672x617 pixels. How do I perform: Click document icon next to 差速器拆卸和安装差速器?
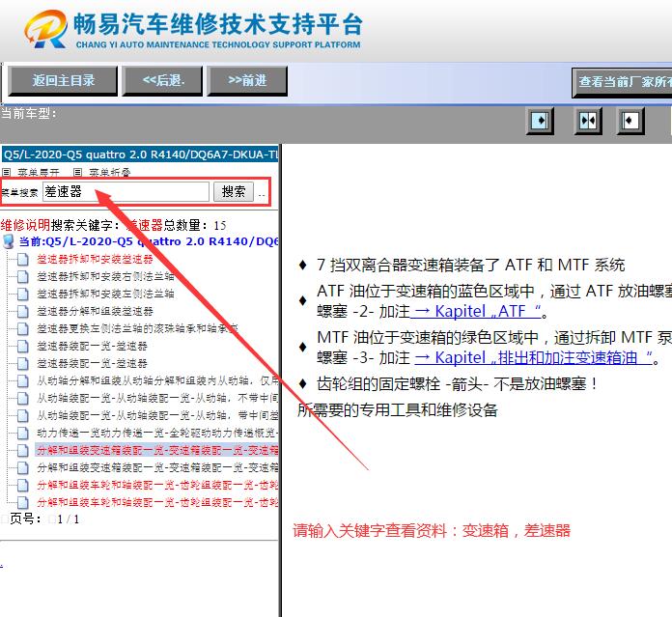(x=23, y=259)
